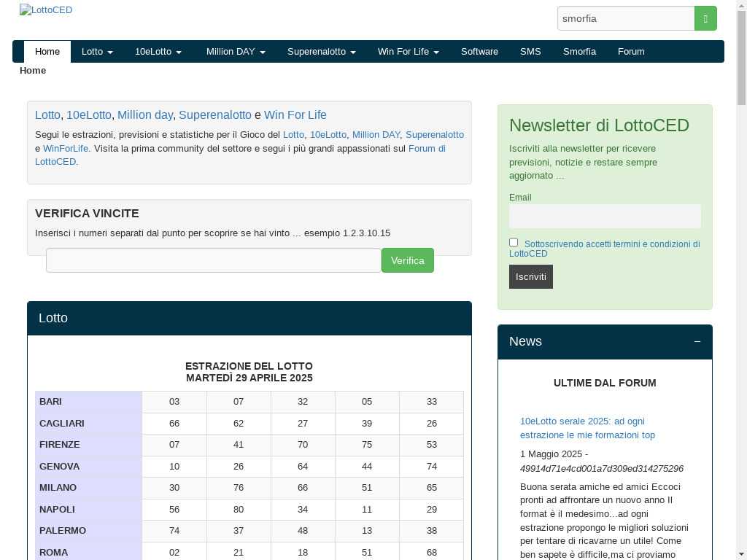The height and width of the screenshot is (560, 747).
Task: Click the Newsletter di LottoCED heading
Action: tap(600, 125)
